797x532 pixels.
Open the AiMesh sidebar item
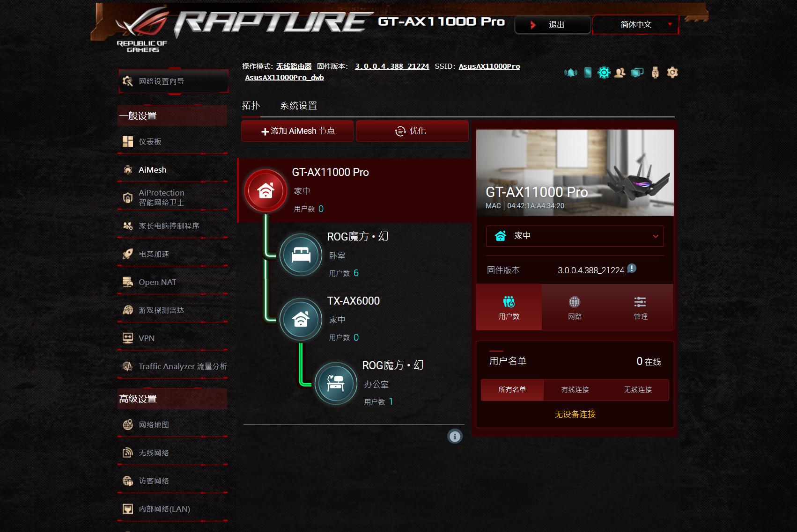172,170
